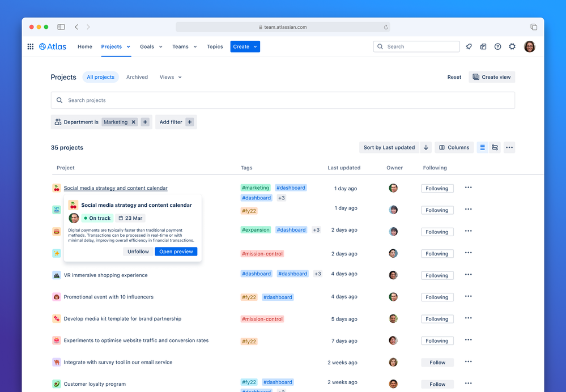
Task: Click the Atlas logo
Action: 53,46
